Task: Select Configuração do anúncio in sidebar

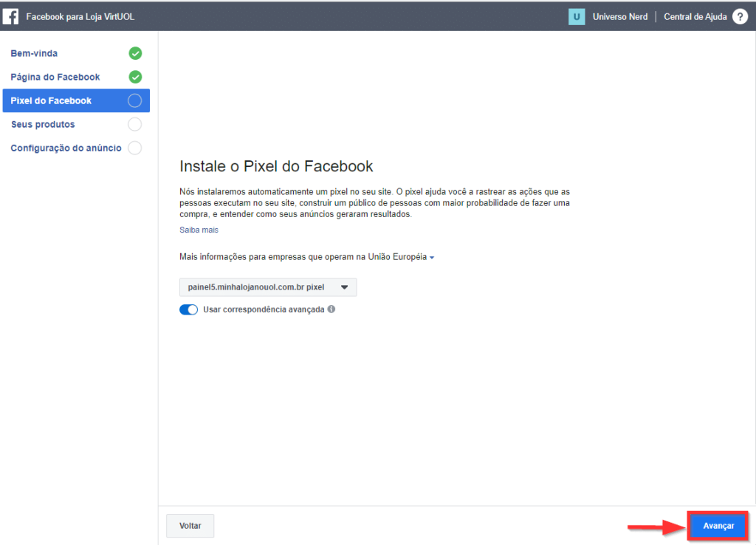Action: pyautogui.click(x=66, y=148)
